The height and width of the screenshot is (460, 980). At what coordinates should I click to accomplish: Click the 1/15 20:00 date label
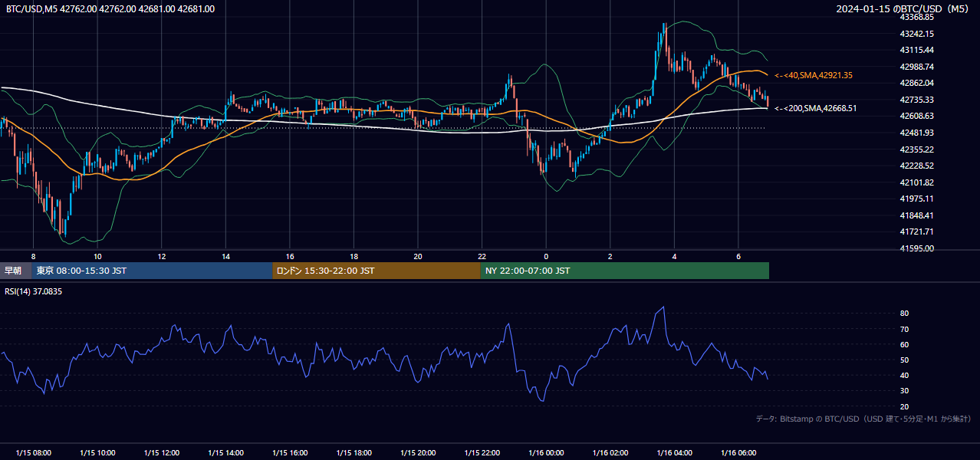tap(418, 452)
